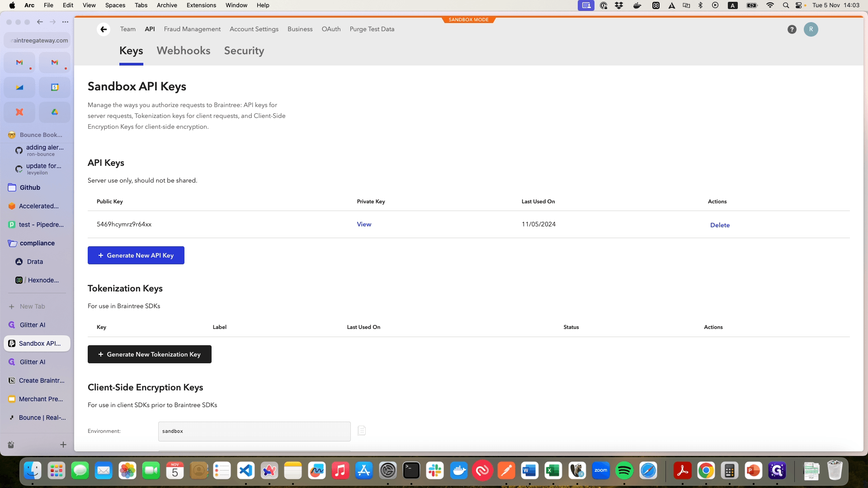Open first pinned Gmail tab in Arc sidebar

pos(19,62)
